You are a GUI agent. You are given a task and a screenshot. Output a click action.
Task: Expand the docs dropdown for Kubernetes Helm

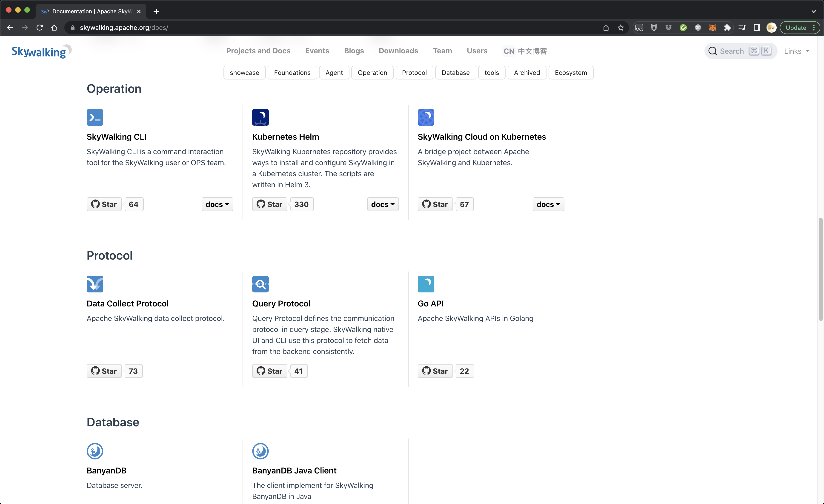382,204
